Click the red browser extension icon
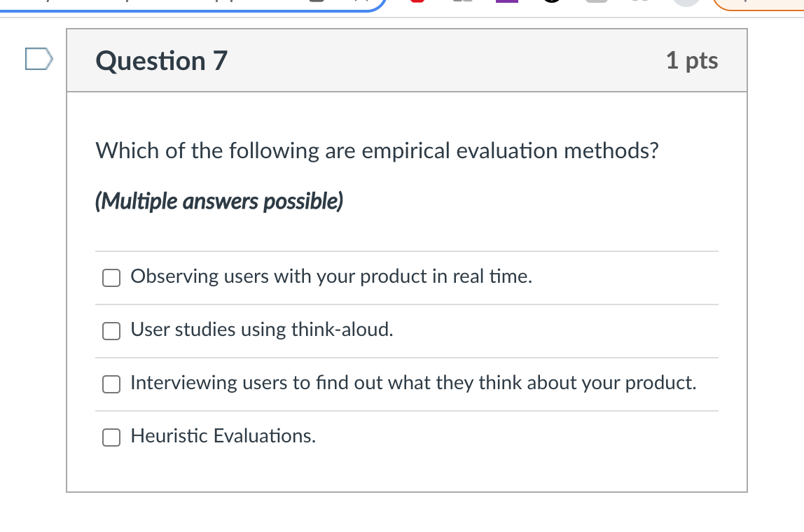This screenshot has width=804, height=532. pos(417,2)
